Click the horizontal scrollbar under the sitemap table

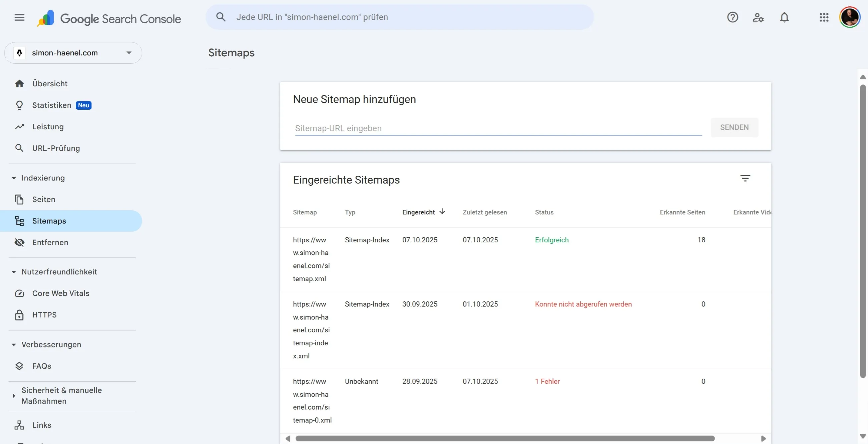coord(505,438)
